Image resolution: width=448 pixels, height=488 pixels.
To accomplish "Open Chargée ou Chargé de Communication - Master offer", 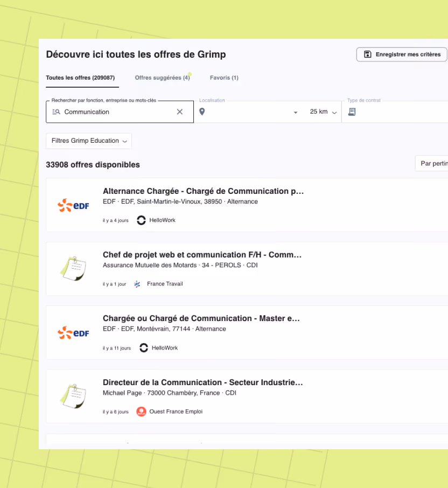I will click(x=201, y=318).
